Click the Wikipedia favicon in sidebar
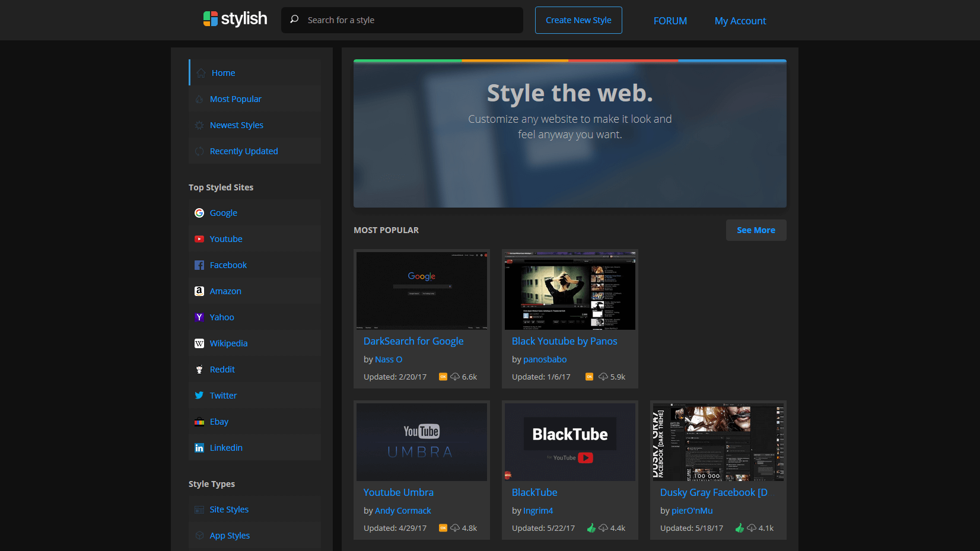This screenshot has width=980, height=551. click(x=199, y=343)
